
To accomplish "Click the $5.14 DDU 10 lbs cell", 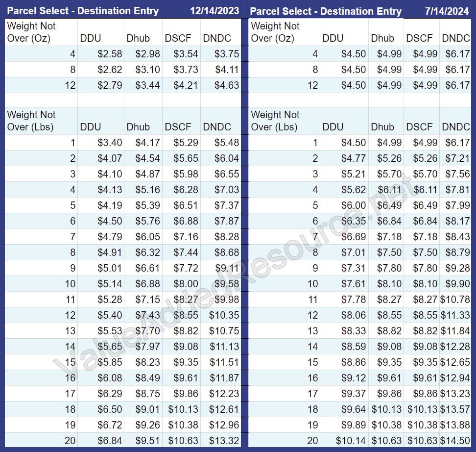I will click(x=109, y=283).
